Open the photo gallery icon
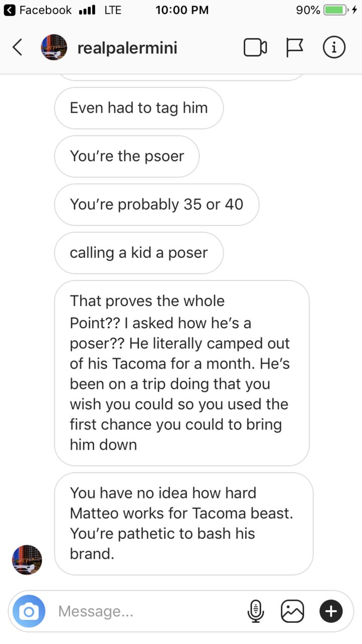Image resolution: width=362 pixels, height=644 pixels. pos(293,611)
